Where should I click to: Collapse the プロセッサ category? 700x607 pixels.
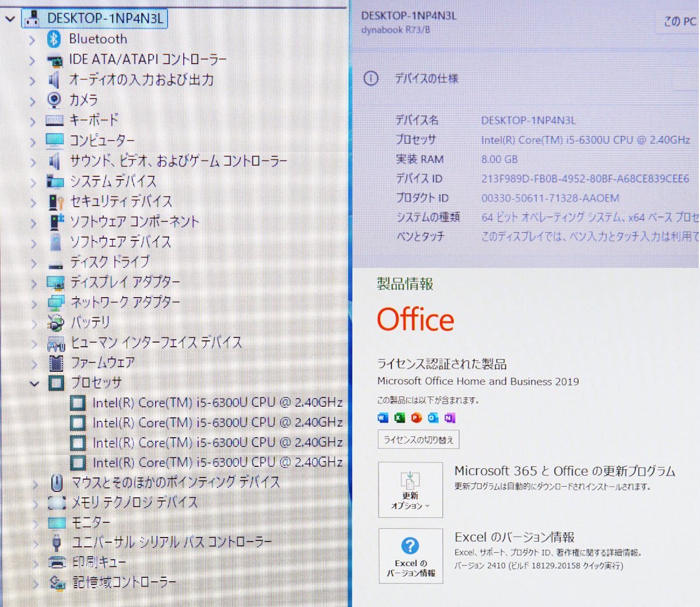pyautogui.click(x=34, y=383)
